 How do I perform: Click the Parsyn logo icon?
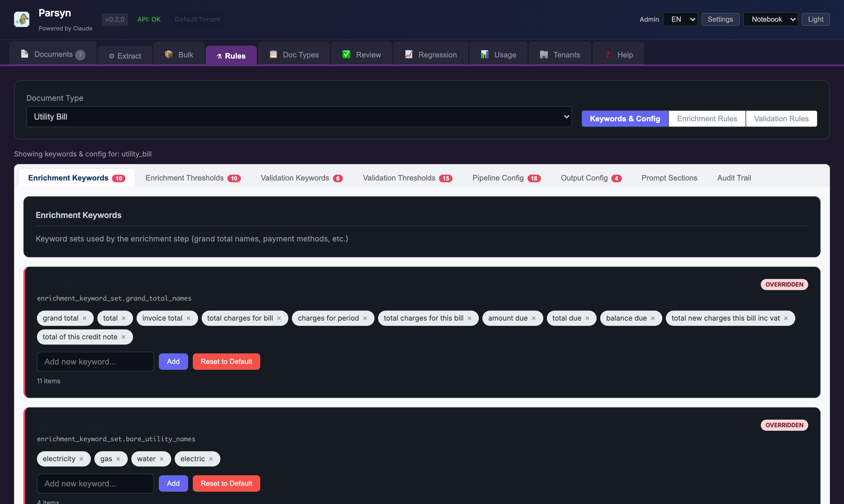pos(22,19)
